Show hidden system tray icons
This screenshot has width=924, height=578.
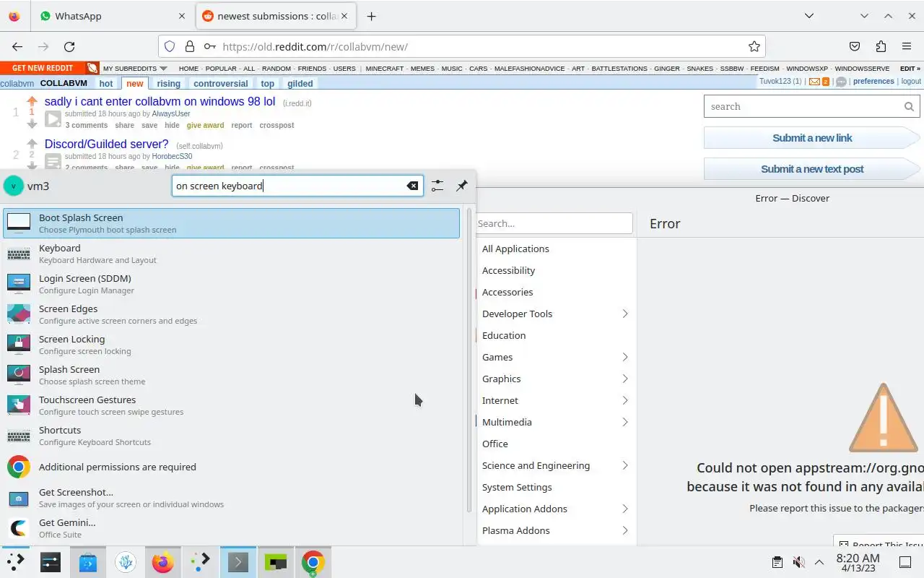click(819, 562)
